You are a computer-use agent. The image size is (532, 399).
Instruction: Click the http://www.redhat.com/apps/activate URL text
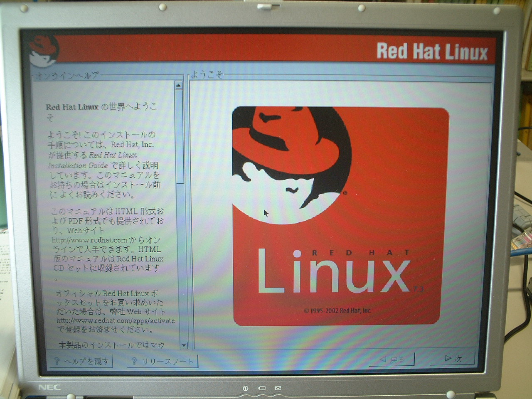116,320
